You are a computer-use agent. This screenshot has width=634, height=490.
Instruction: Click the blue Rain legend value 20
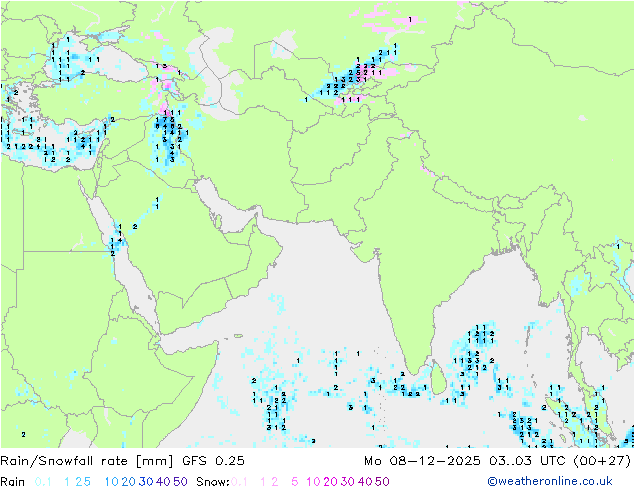click(129, 482)
